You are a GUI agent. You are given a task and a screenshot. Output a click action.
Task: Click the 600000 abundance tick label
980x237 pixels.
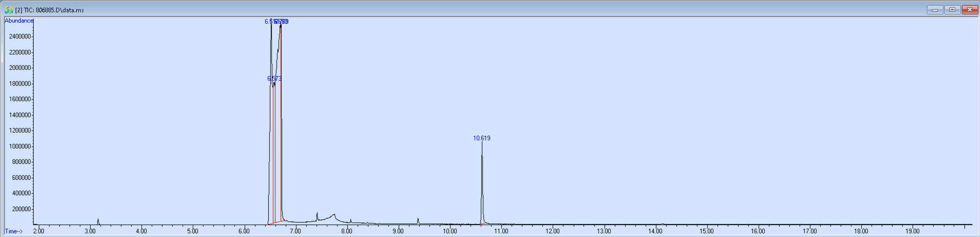point(22,177)
